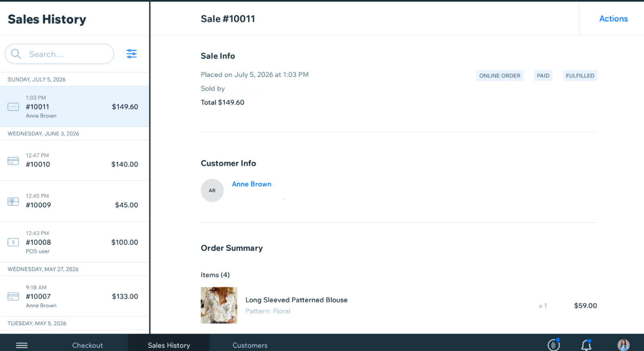
Task: Click the Placed on July 5, 2026 text
Action: tap(255, 74)
